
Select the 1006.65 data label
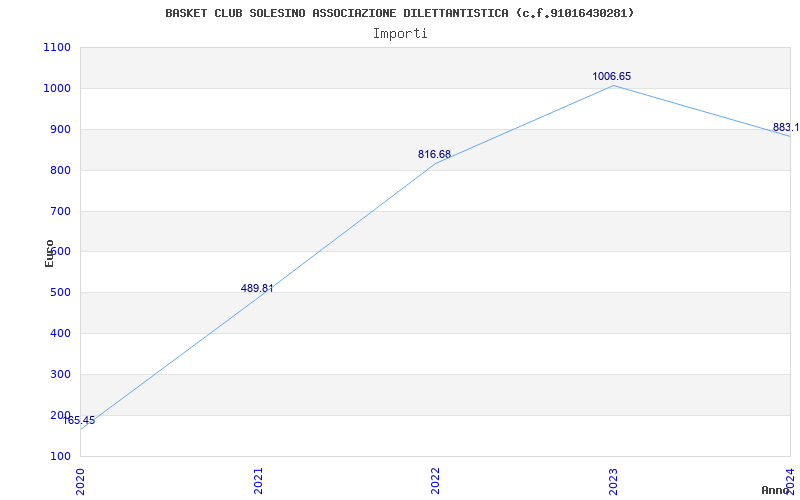coord(611,77)
